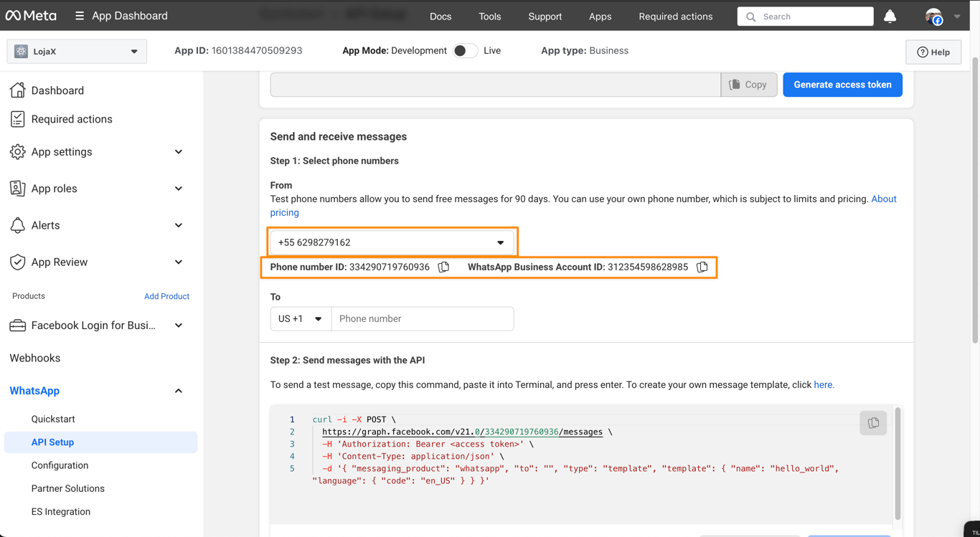This screenshot has height=537, width=980.
Task: Toggle App Mode to Live
Action: [x=465, y=51]
